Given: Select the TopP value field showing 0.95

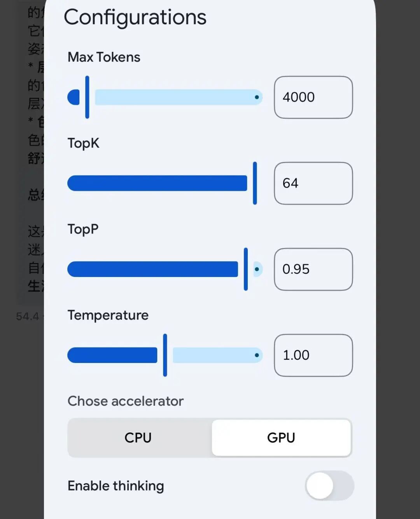Looking at the screenshot, I should pos(313,269).
